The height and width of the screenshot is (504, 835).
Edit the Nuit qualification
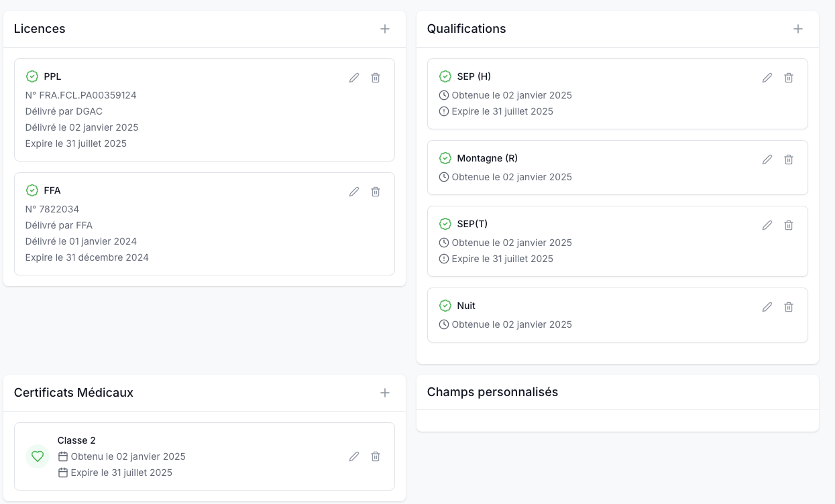(x=767, y=307)
